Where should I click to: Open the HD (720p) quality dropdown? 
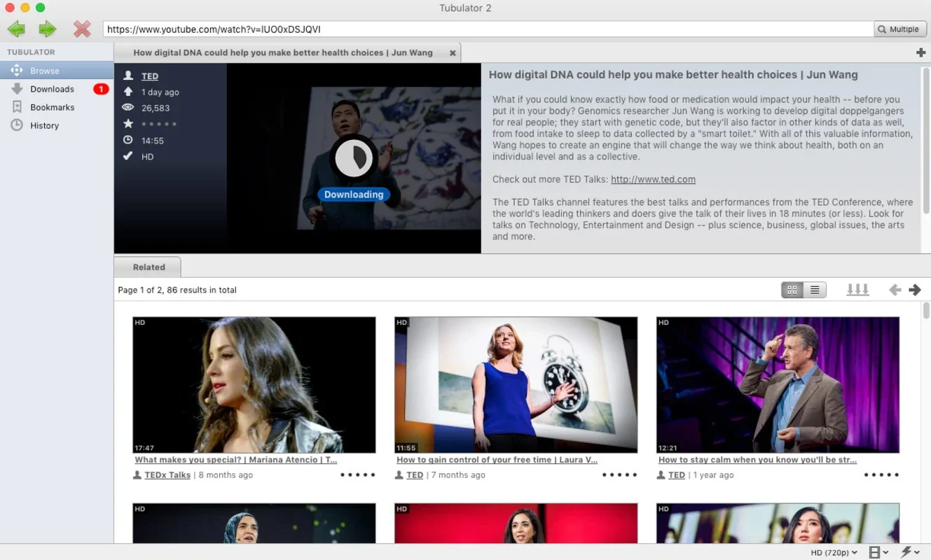point(834,552)
